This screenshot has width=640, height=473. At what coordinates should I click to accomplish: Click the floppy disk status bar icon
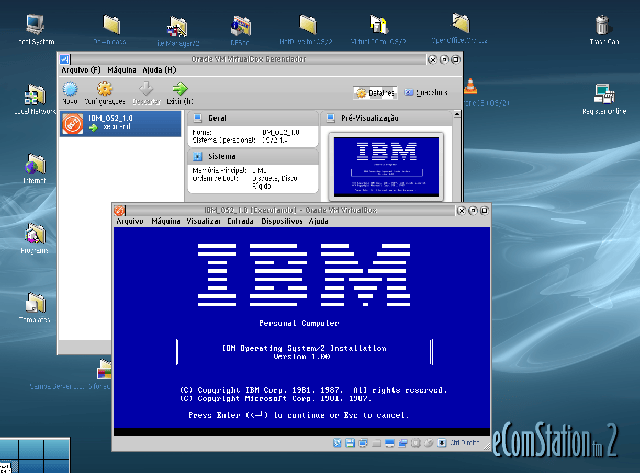pyautogui.click(x=350, y=443)
